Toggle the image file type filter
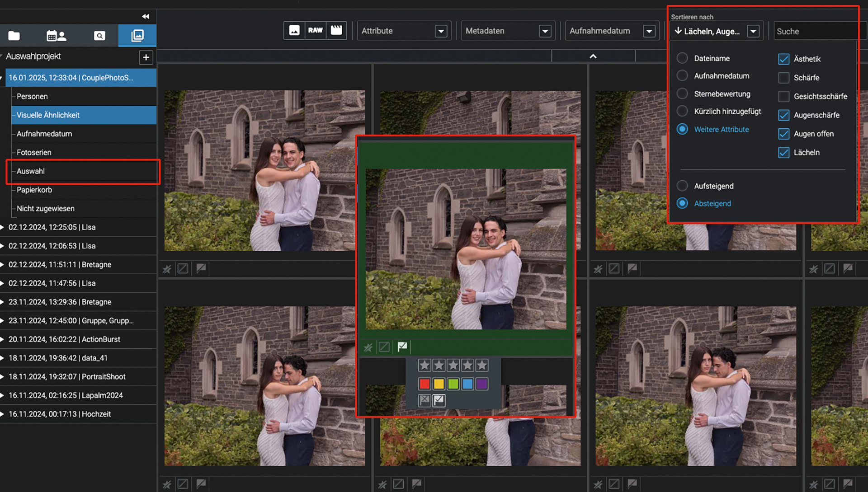 click(294, 30)
